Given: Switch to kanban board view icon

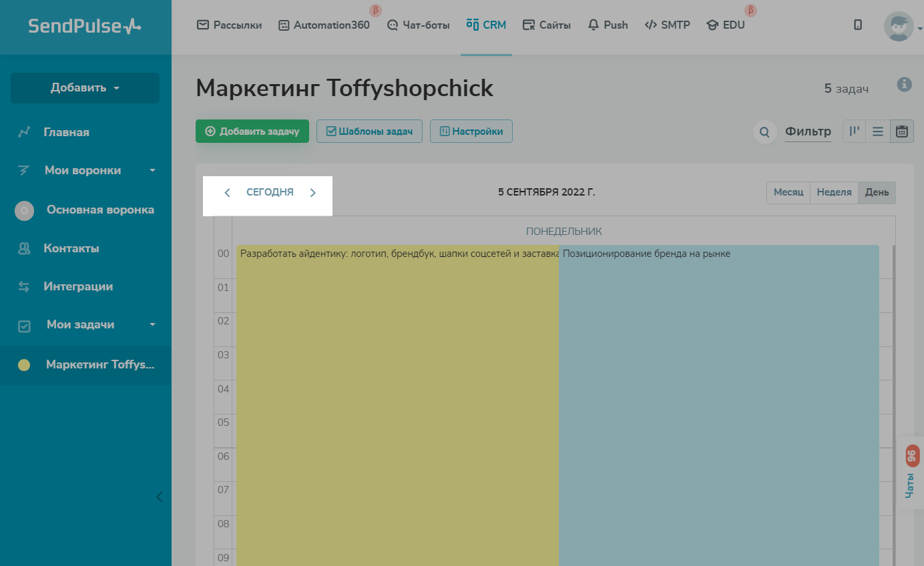Looking at the screenshot, I should pyautogui.click(x=854, y=131).
